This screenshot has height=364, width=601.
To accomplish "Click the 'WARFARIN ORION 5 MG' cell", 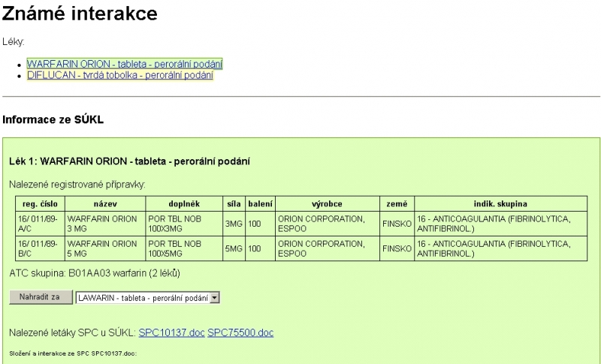I will point(105,248).
